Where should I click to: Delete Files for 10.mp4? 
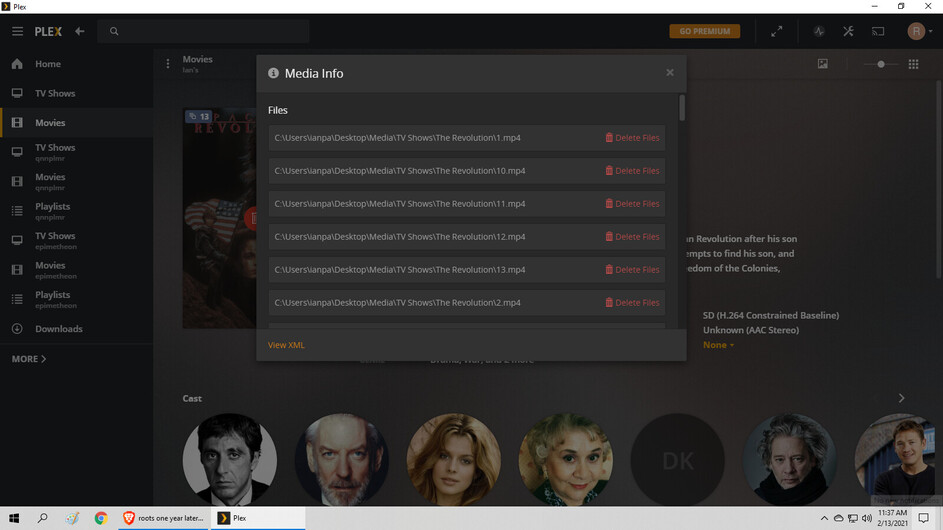pyautogui.click(x=632, y=171)
